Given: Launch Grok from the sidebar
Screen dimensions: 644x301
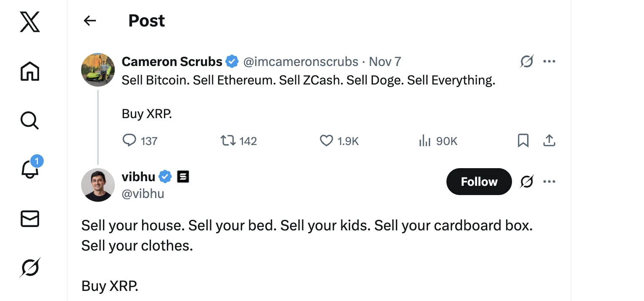Looking at the screenshot, I should [29, 267].
